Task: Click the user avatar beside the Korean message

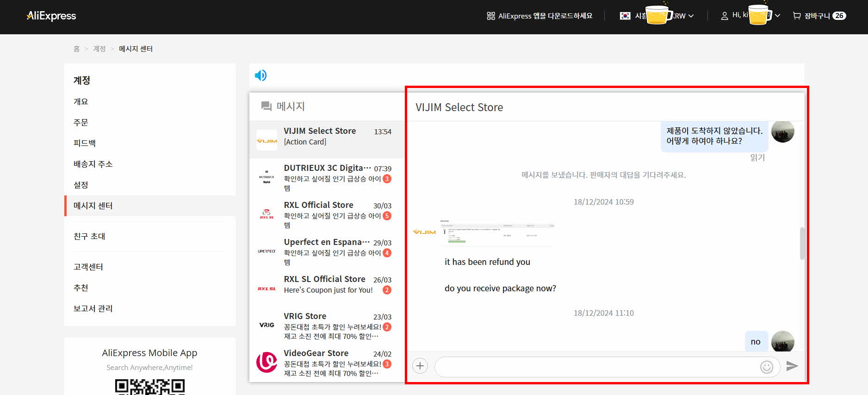Action: [x=783, y=132]
